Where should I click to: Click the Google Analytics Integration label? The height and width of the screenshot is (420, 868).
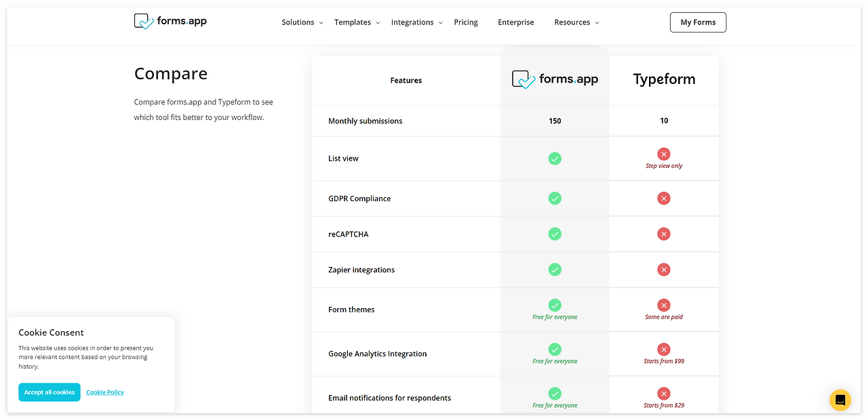pos(378,354)
